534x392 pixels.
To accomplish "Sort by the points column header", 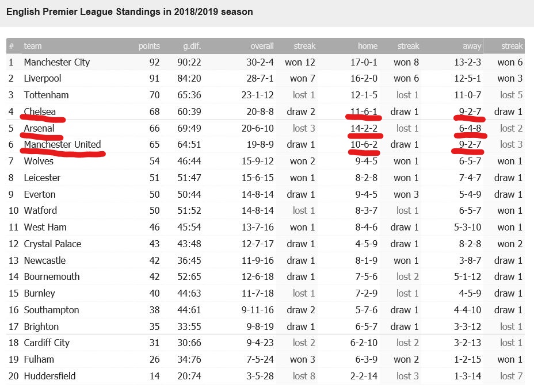I will pyautogui.click(x=149, y=46).
